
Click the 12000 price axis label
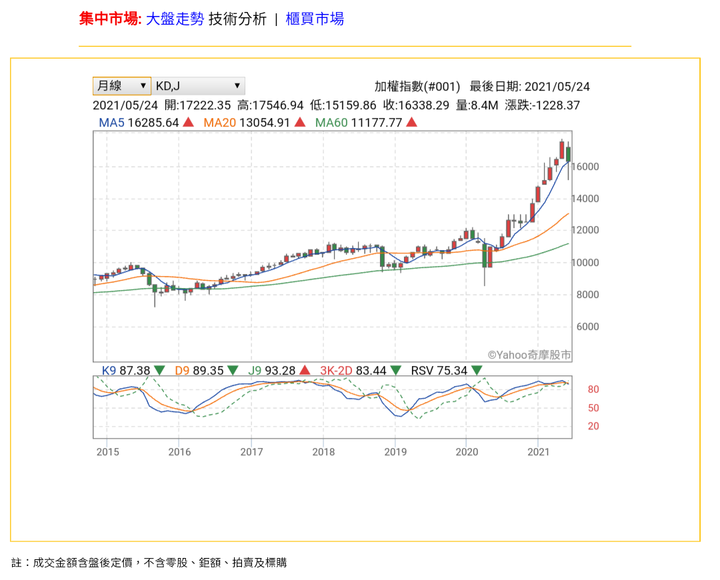585,230
